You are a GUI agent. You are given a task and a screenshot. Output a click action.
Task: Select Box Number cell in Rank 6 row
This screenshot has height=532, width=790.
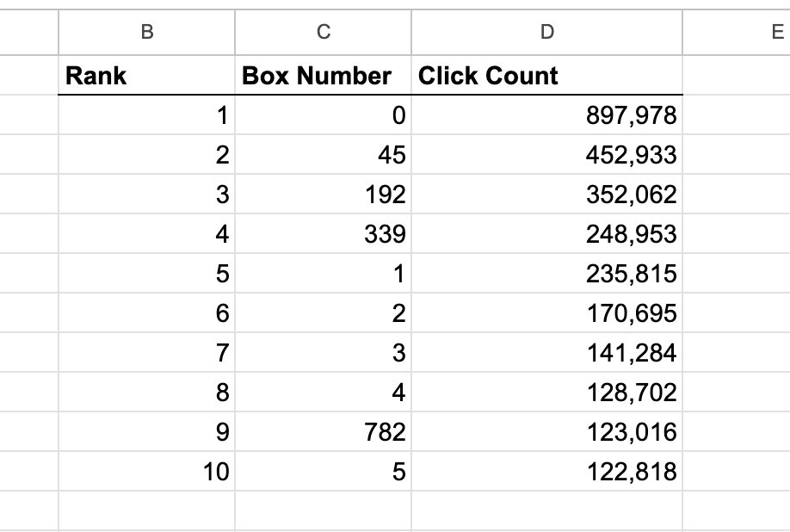tap(323, 312)
